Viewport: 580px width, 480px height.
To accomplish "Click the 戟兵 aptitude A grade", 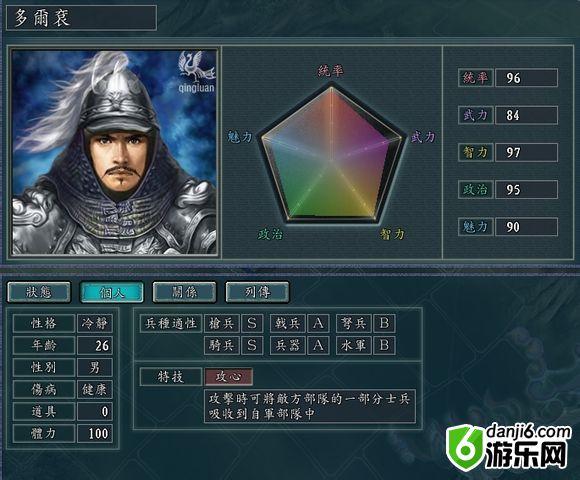I will [318, 323].
